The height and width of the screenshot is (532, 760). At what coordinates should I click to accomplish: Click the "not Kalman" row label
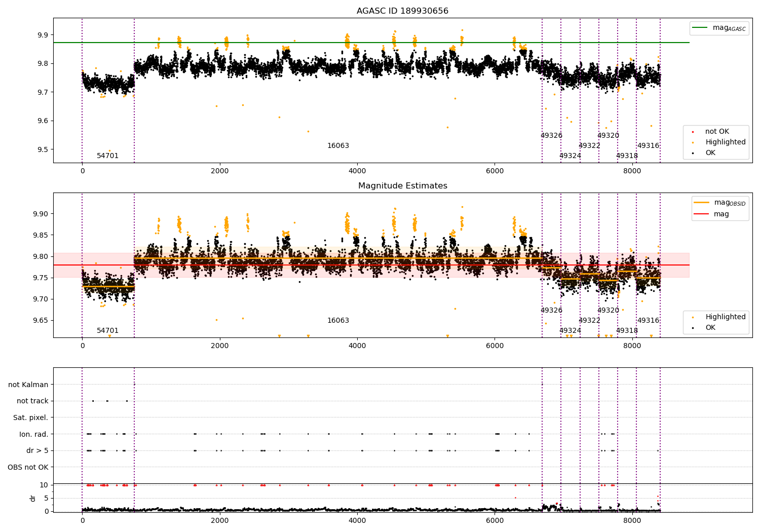coord(28,385)
